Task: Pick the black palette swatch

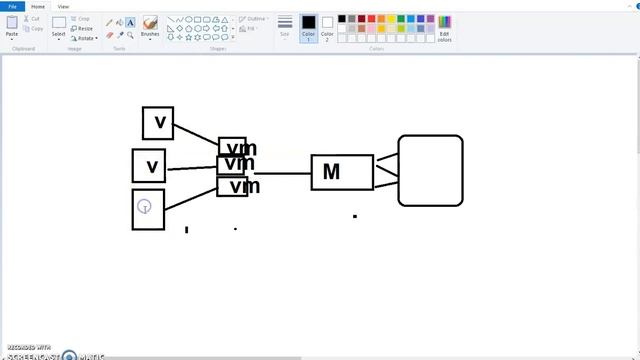Action: [x=342, y=19]
